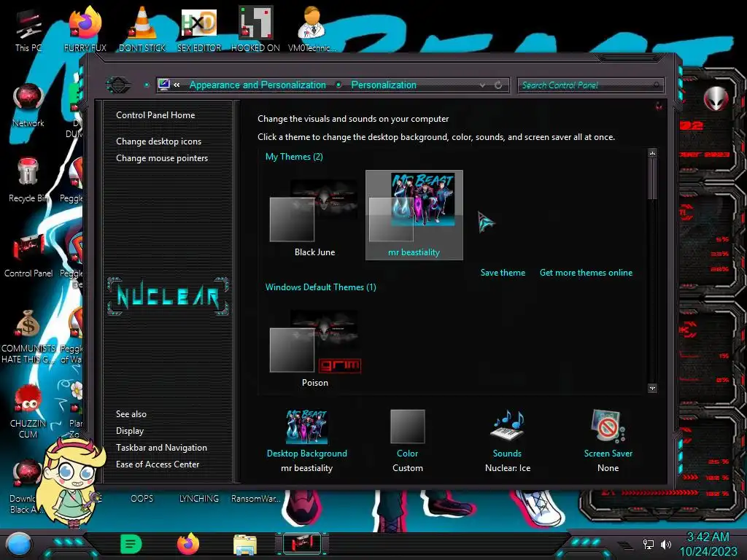This screenshot has height=560, width=747.
Task: Click the theme list scrollbar thumb
Action: pos(652,179)
